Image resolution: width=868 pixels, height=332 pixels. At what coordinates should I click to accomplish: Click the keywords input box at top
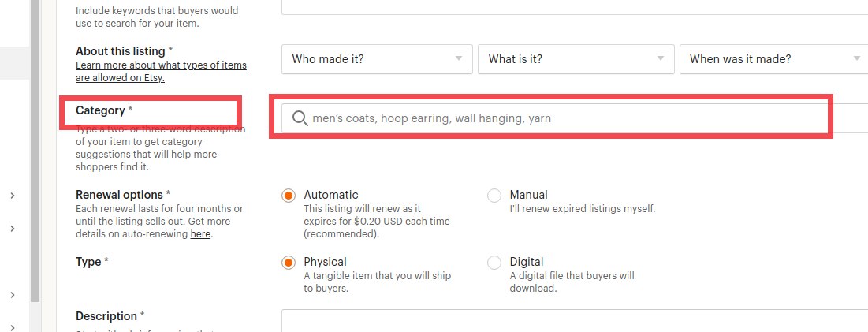click(575, 7)
